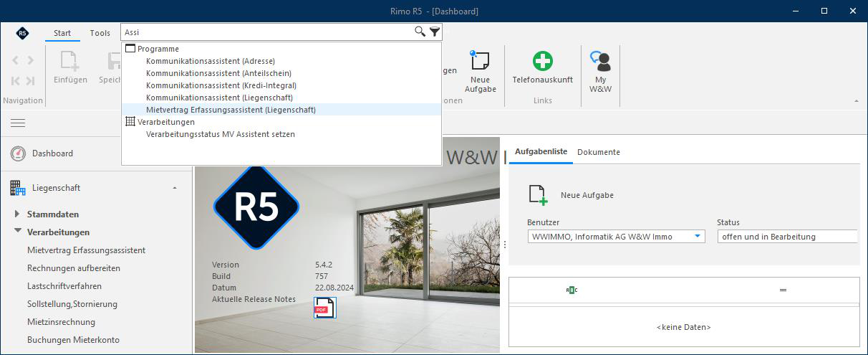This screenshot has height=355, width=868.
Task: Choose Kommunikationsassistent (Liegenschaft) entry
Action: 219,98
